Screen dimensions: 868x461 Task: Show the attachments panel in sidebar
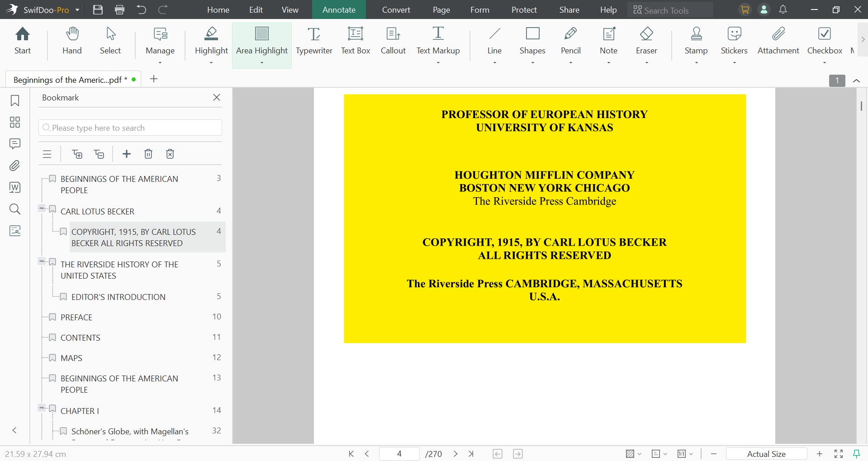15,166
